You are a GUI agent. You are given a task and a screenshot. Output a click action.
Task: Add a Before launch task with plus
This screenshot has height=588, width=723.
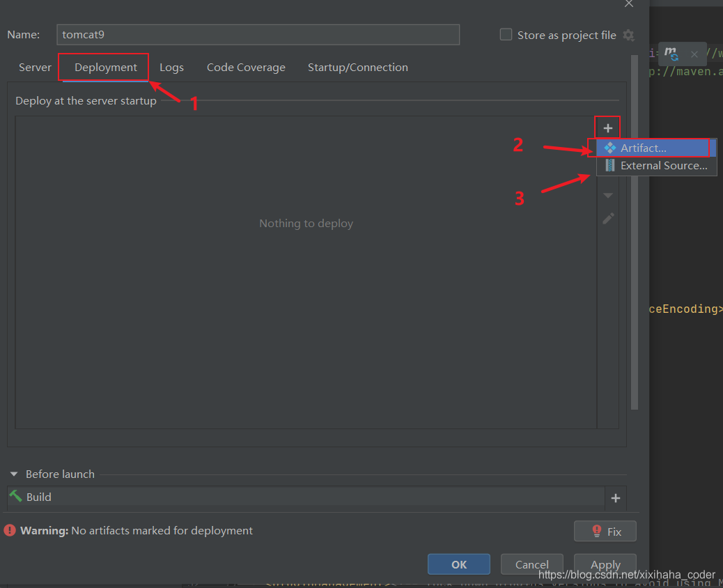pos(616,498)
